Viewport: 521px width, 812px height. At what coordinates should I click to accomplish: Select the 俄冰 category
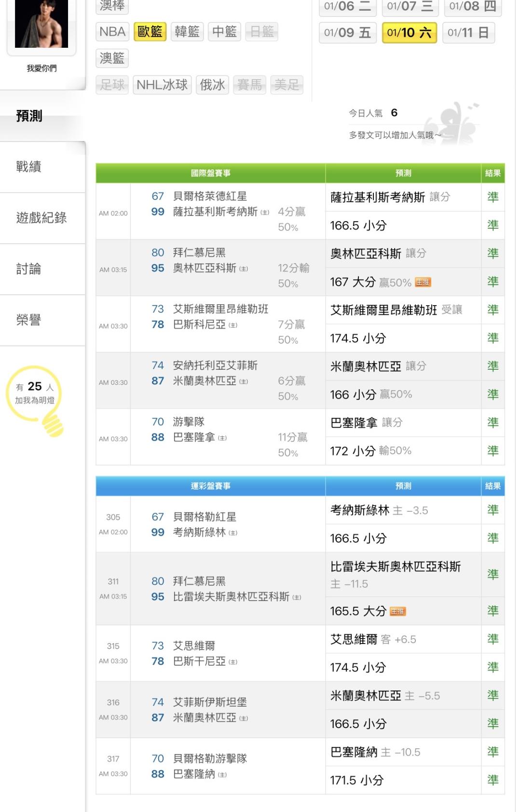[x=212, y=85]
